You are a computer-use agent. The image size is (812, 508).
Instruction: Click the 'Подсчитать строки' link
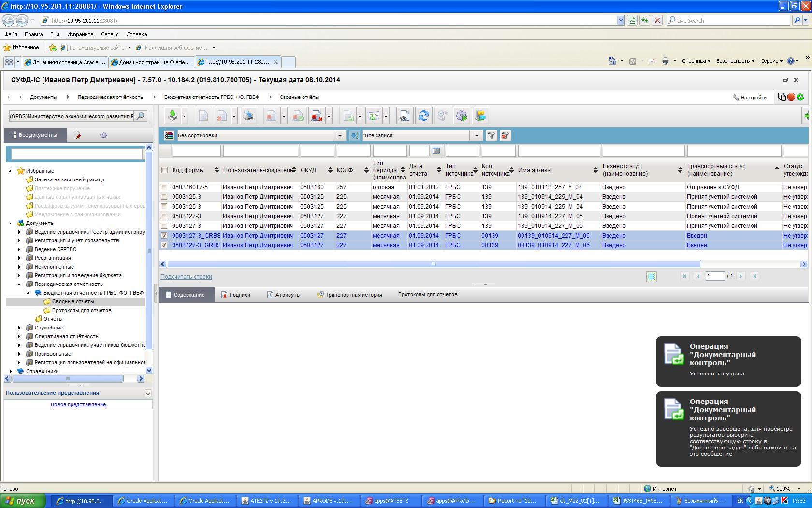point(186,277)
